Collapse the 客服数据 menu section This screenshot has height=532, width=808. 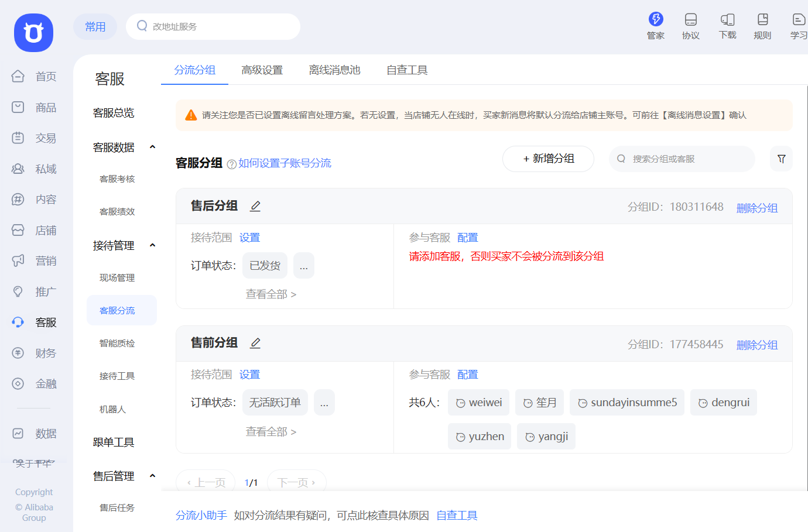[153, 147]
